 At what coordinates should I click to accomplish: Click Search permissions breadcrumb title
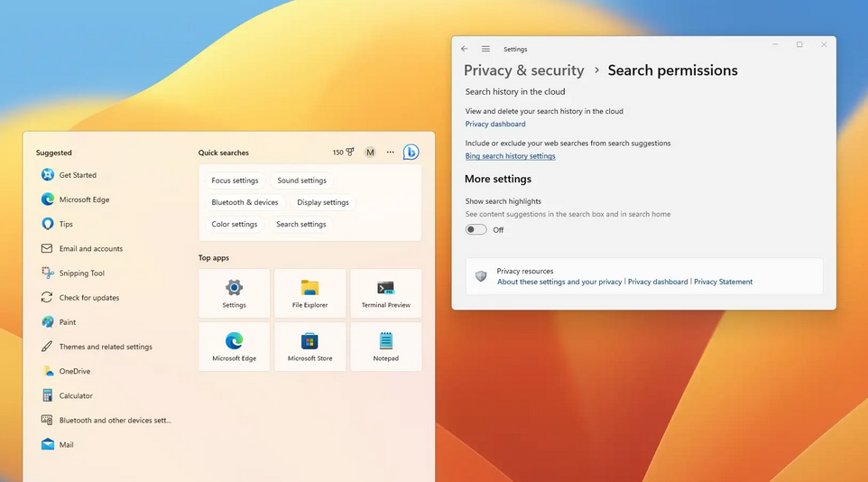click(x=672, y=70)
